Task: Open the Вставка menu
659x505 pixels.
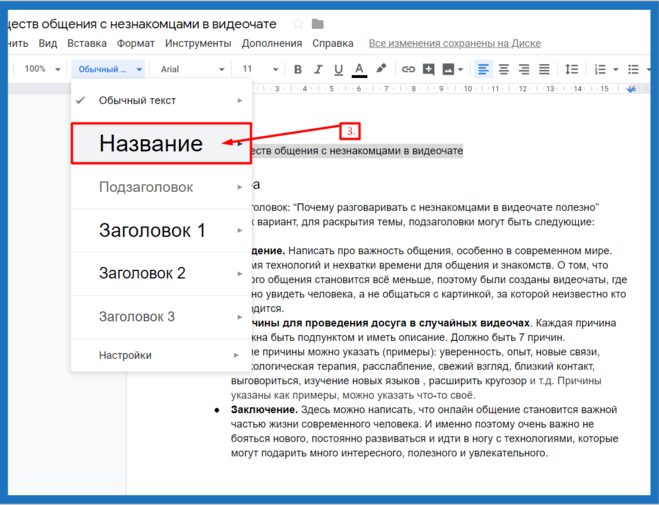Action: click(x=87, y=43)
